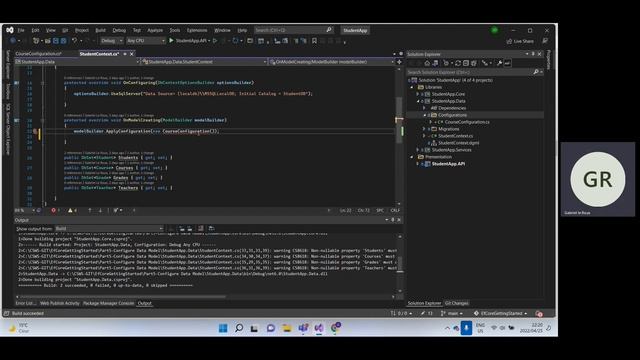
Task: Click the Refresh icon in Solution Explorer toolbar
Action: [x=458, y=63]
